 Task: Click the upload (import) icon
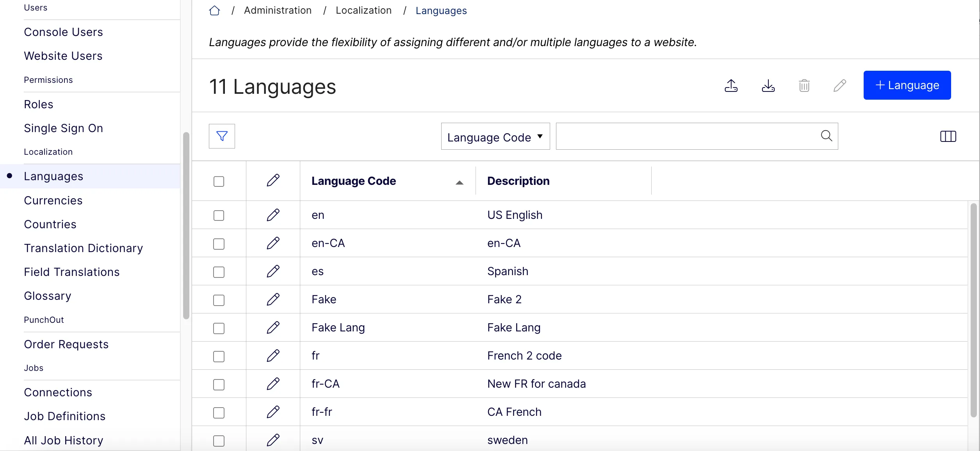pos(731,86)
